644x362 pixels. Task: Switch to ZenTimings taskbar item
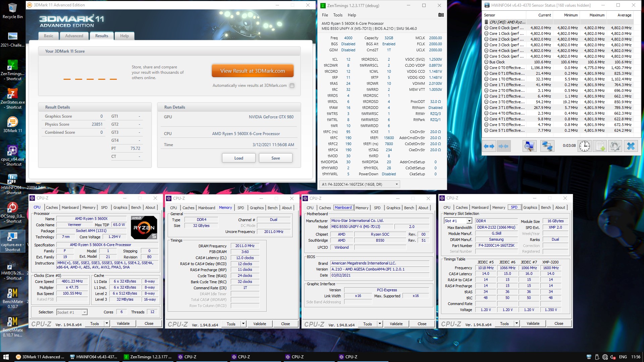pyautogui.click(x=148, y=357)
